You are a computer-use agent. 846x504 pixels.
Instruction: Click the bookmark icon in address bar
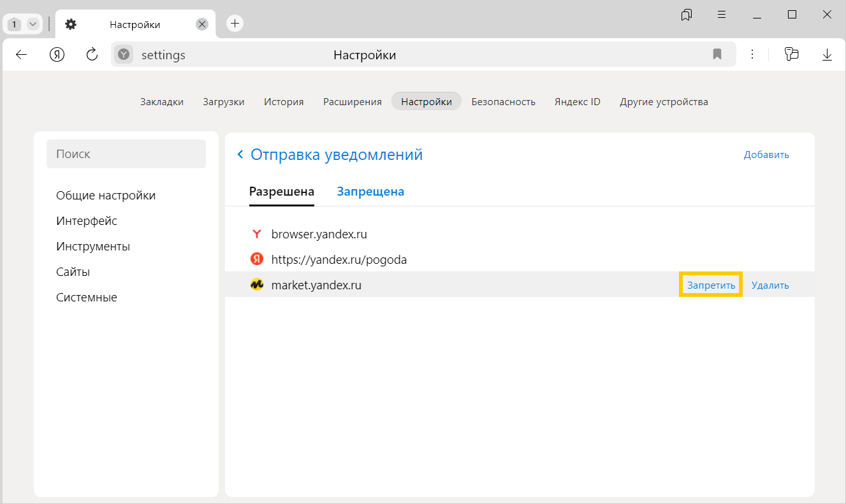[x=717, y=55]
